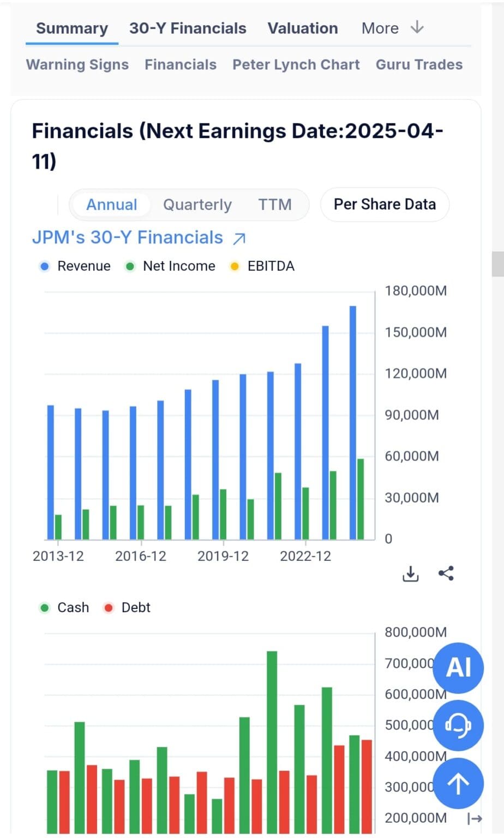Open the AI assistant button

click(x=458, y=667)
